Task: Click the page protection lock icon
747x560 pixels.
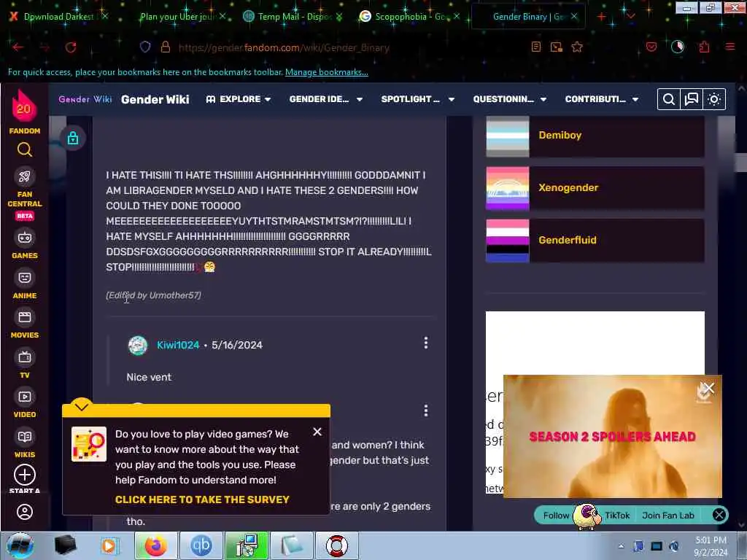Action: (73, 138)
